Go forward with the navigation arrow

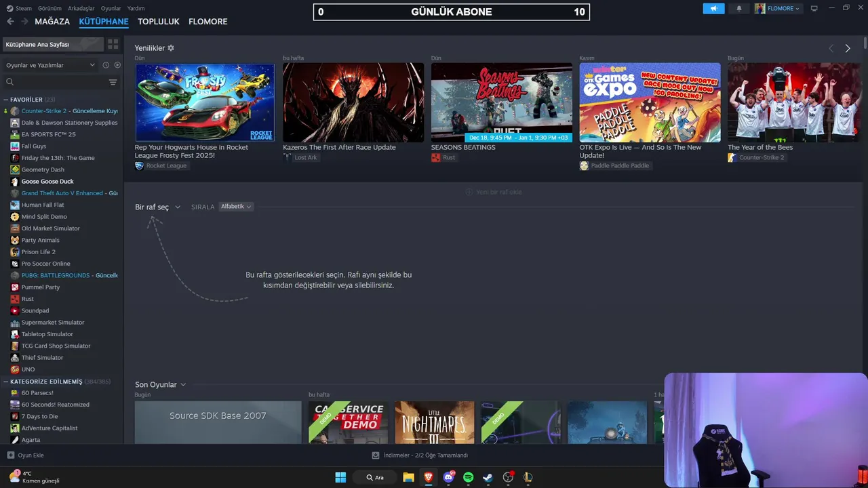tap(24, 22)
